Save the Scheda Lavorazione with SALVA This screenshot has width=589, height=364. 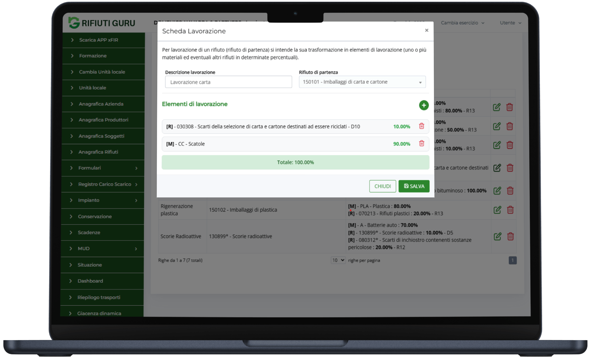point(414,186)
